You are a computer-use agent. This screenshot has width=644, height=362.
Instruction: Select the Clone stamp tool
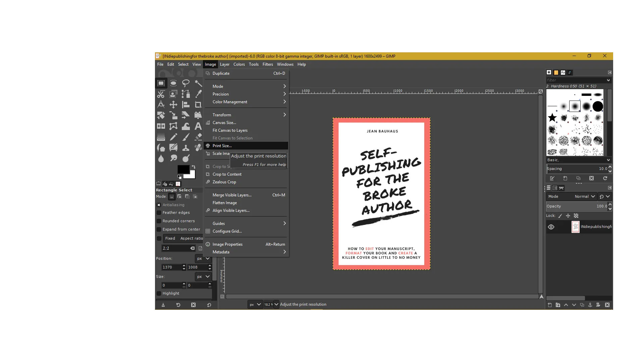point(186,148)
